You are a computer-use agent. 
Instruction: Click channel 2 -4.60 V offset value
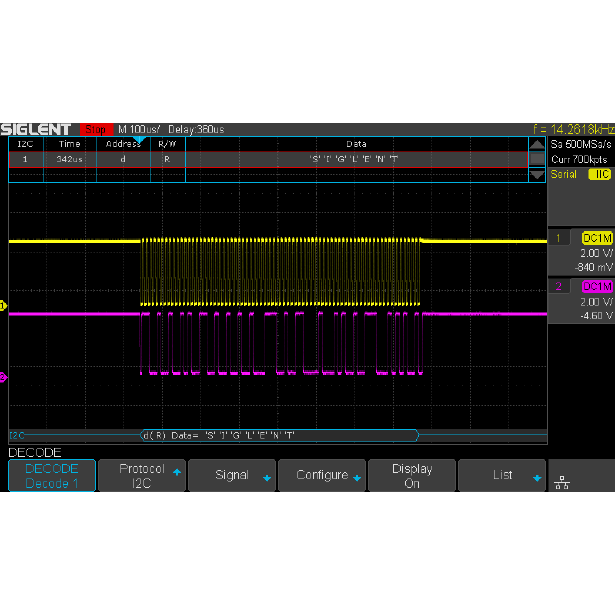[596, 316]
